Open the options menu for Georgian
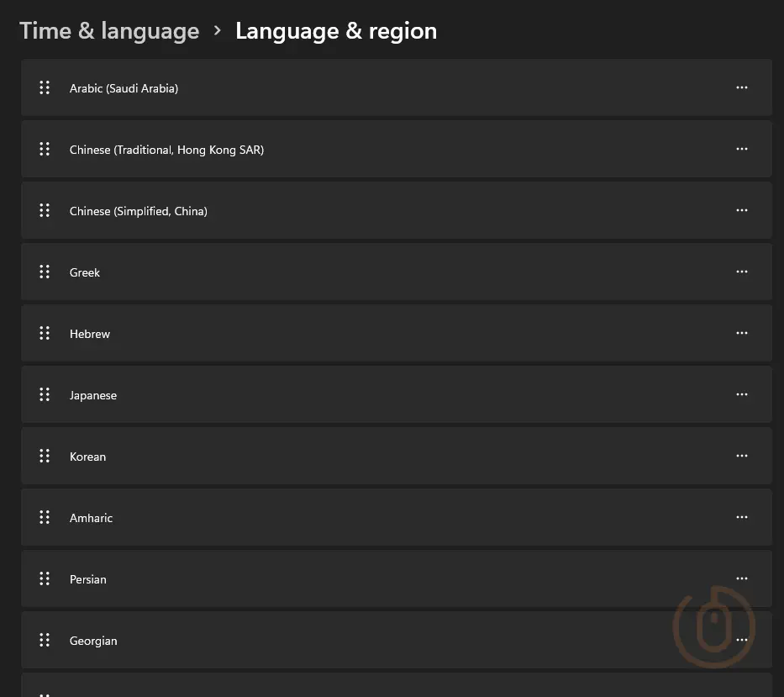The width and height of the screenshot is (784, 697). [x=742, y=640]
